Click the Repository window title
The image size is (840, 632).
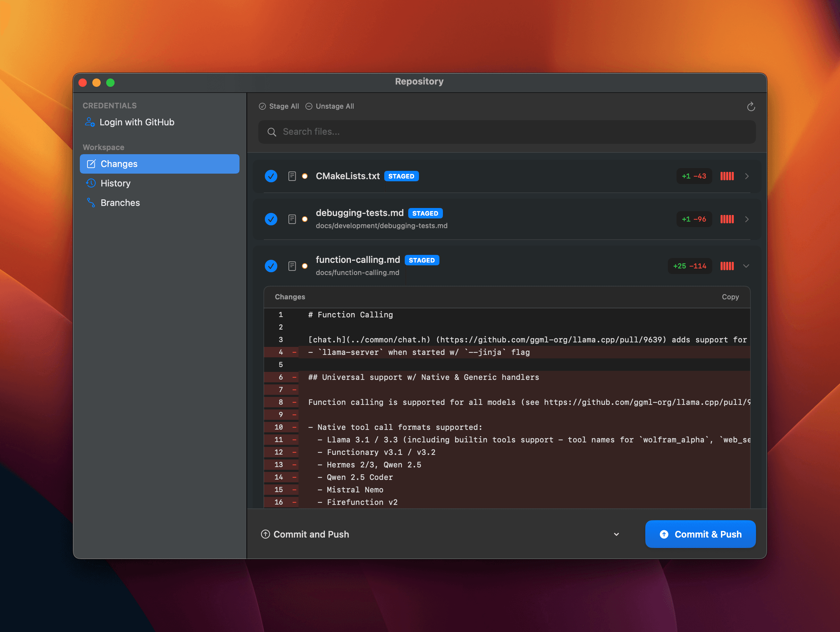419,82
